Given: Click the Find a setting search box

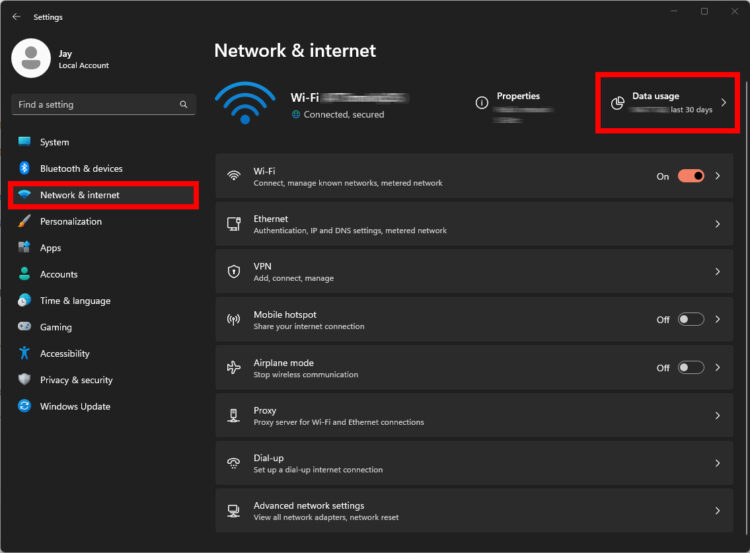Looking at the screenshot, I should tap(95, 104).
